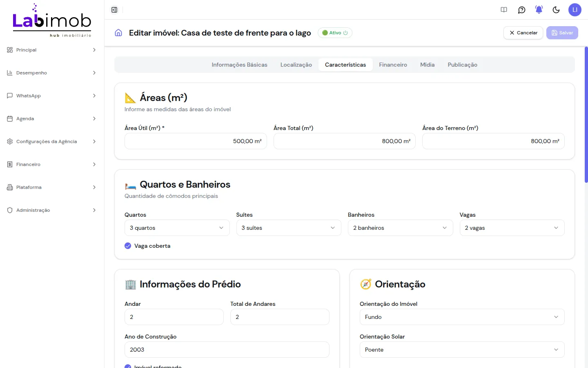Screen dimensions: 588x368
Task: Toggle the Ativo status badge
Action: [335, 33]
